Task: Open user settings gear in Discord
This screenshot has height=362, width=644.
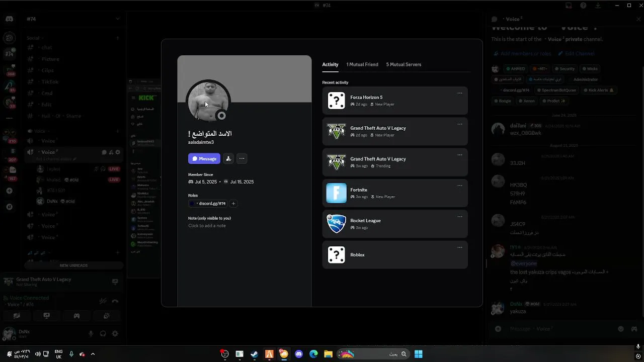Action: tap(115, 333)
